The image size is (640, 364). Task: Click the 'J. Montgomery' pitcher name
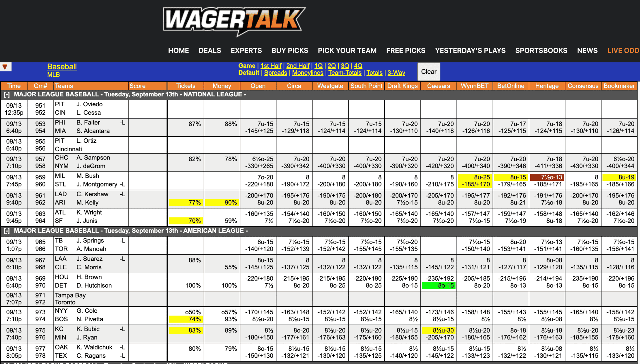tap(97, 184)
